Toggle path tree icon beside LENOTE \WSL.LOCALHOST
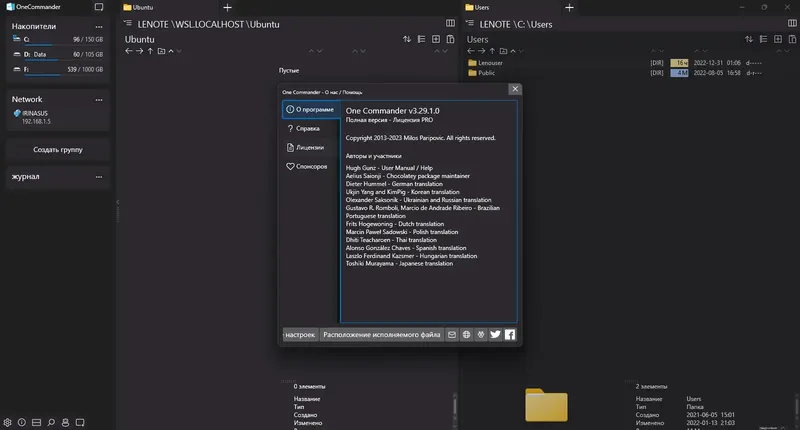The width and height of the screenshot is (800, 430). pyautogui.click(x=128, y=23)
